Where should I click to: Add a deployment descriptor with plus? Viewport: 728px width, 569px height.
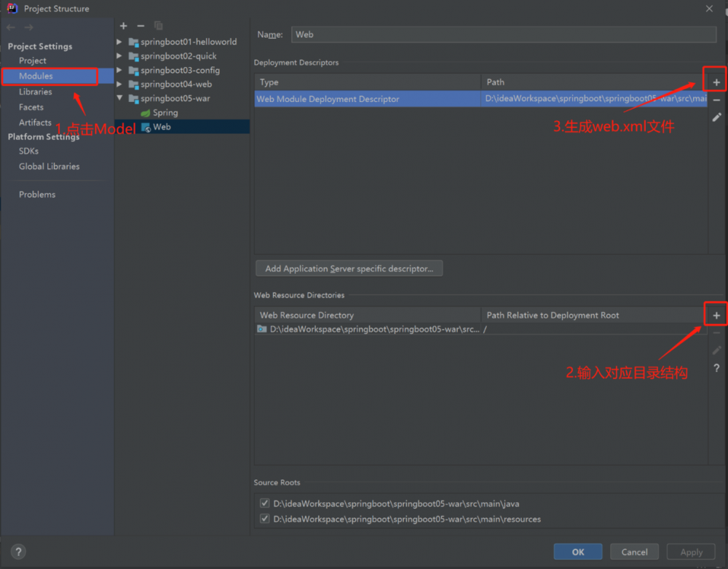click(x=716, y=82)
